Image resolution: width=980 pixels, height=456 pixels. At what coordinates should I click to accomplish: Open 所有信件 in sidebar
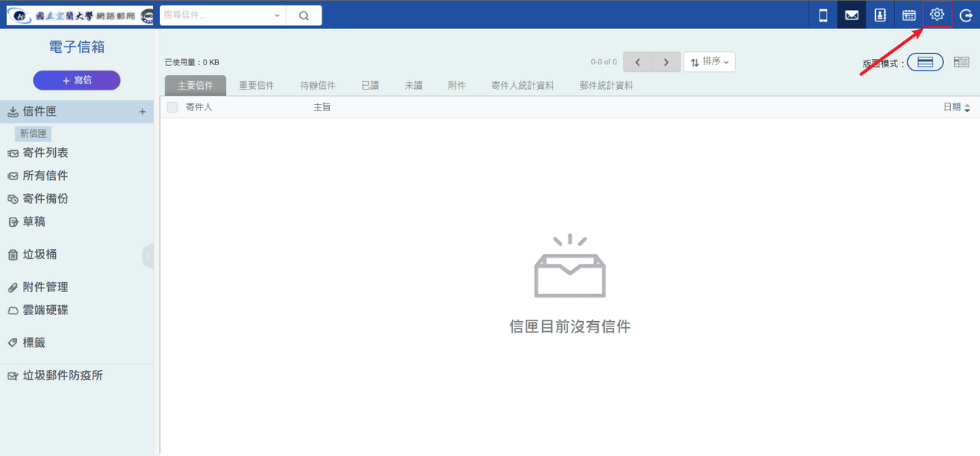click(45, 176)
